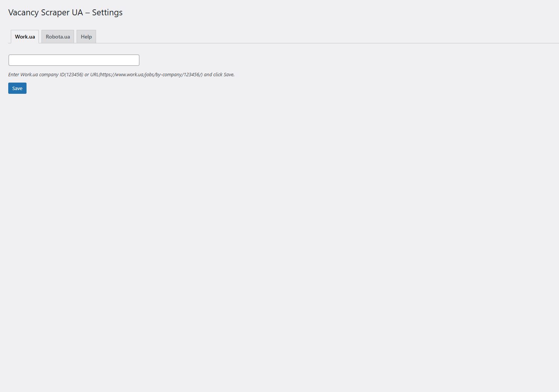Click "and click Save" in the description
559x392 pixels.
[219, 75]
